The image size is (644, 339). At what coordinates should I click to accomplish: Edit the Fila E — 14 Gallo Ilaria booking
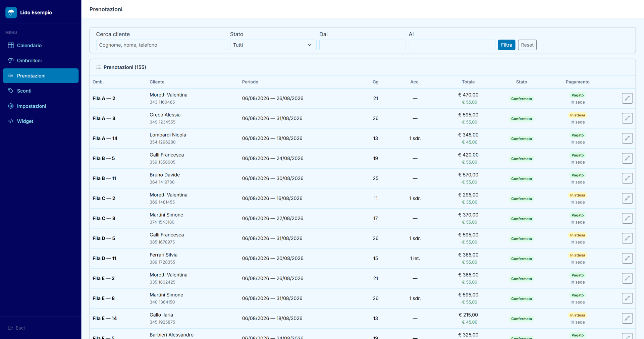pos(627,318)
